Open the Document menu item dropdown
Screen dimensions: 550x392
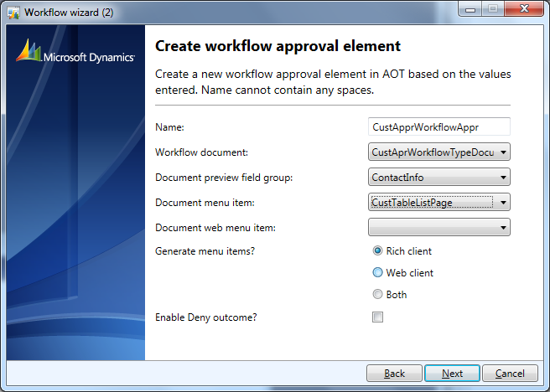(439, 202)
